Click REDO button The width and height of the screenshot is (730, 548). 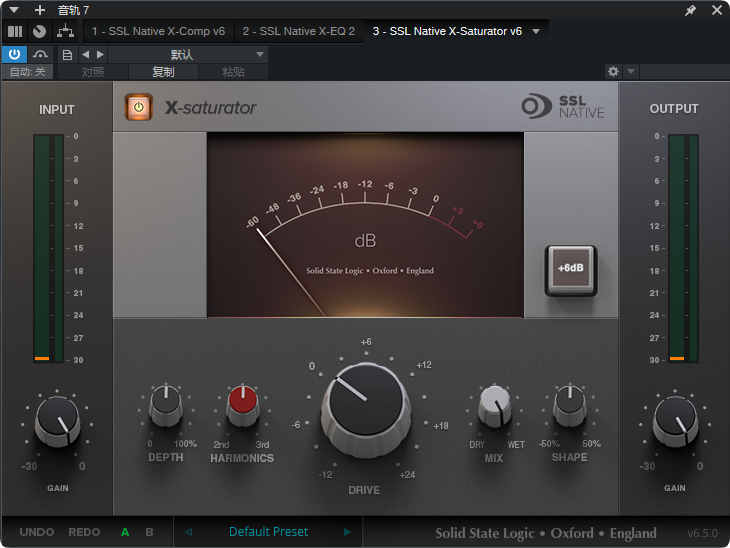pos(84,532)
